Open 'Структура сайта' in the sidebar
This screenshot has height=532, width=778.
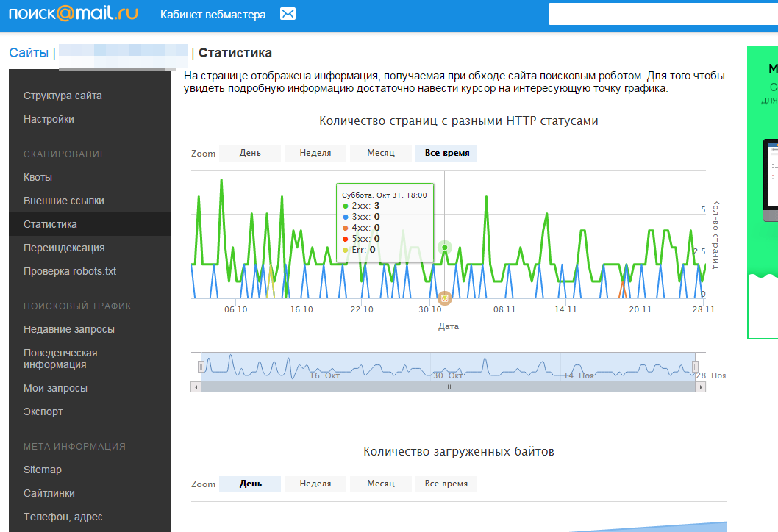pyautogui.click(x=63, y=96)
